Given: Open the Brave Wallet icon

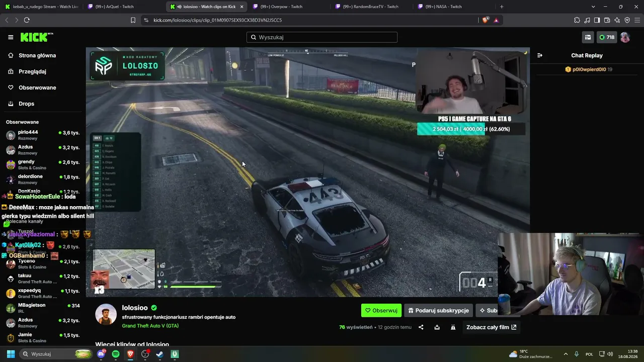Looking at the screenshot, I should click(x=607, y=20).
